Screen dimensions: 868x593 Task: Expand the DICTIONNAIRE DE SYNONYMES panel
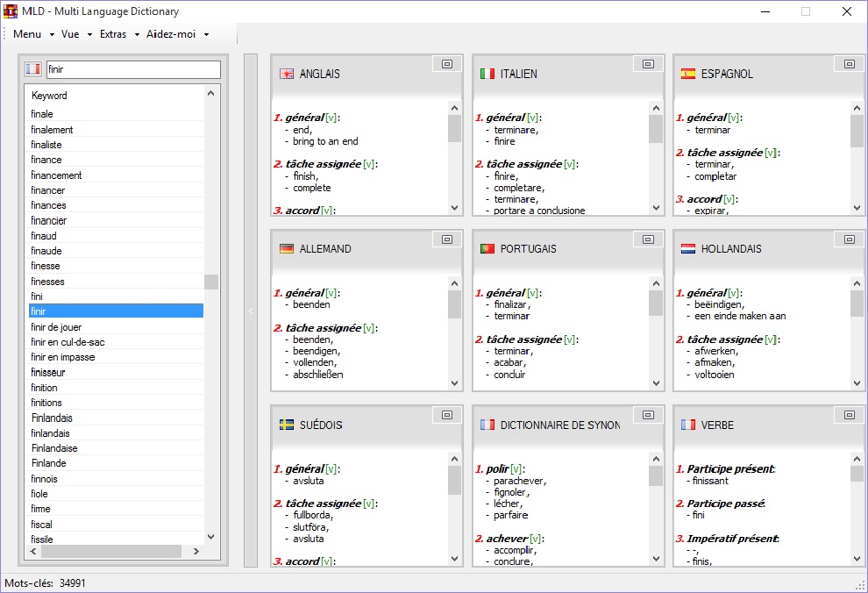point(648,415)
